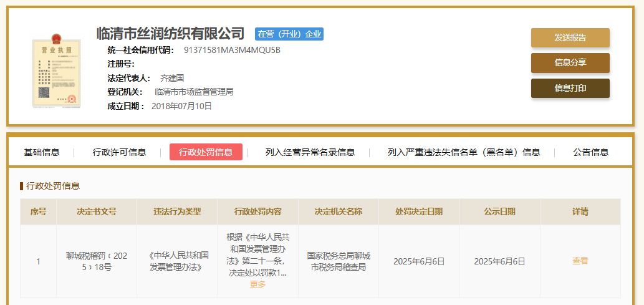Click document number 聊城税稽罚〔2025〕18号 cell
644x305 pixels.
96,261
